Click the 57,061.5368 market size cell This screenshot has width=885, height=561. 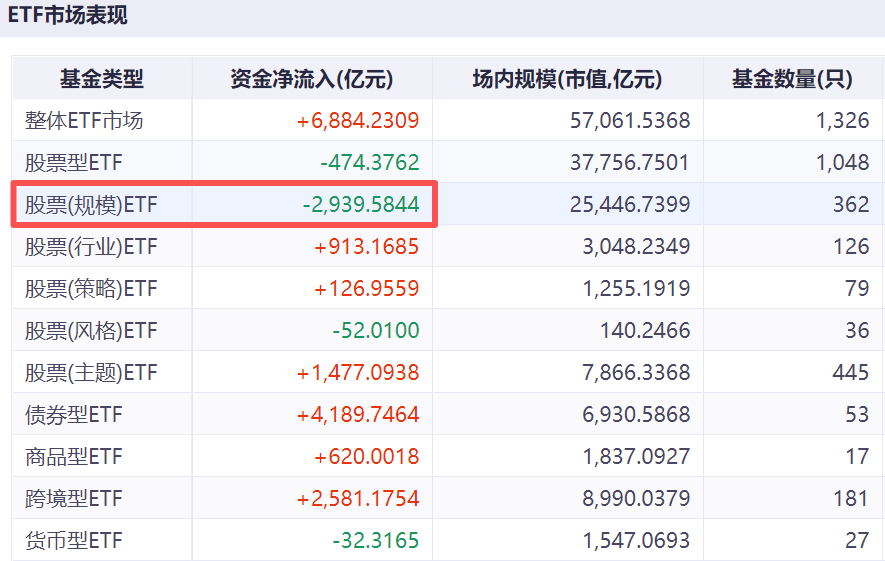point(630,121)
